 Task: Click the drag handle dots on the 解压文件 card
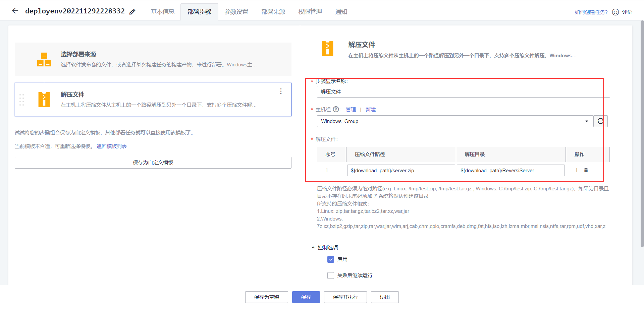tap(22, 100)
